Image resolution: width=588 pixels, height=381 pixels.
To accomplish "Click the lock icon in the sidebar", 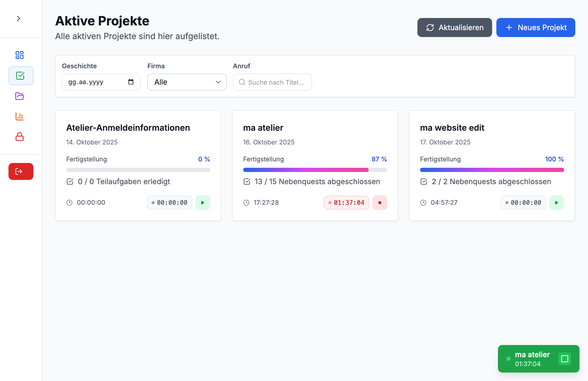I will click(19, 137).
